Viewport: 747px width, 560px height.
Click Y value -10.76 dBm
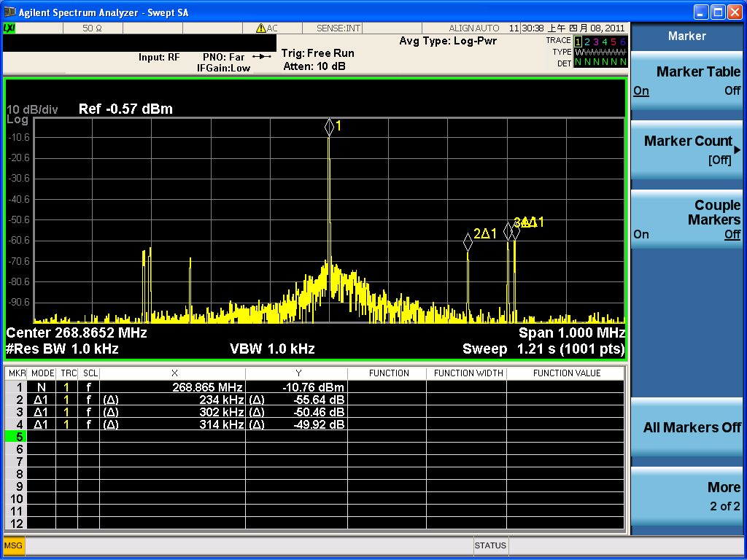pos(312,387)
